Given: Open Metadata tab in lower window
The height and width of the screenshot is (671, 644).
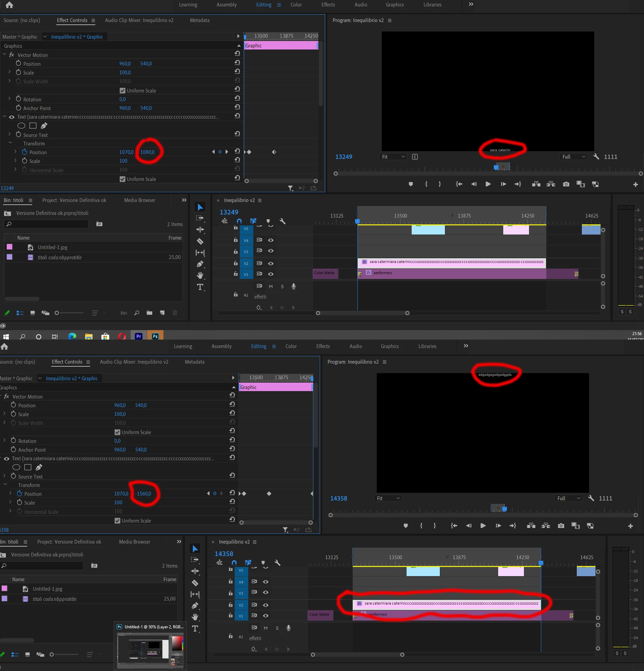Looking at the screenshot, I should [x=195, y=362].
